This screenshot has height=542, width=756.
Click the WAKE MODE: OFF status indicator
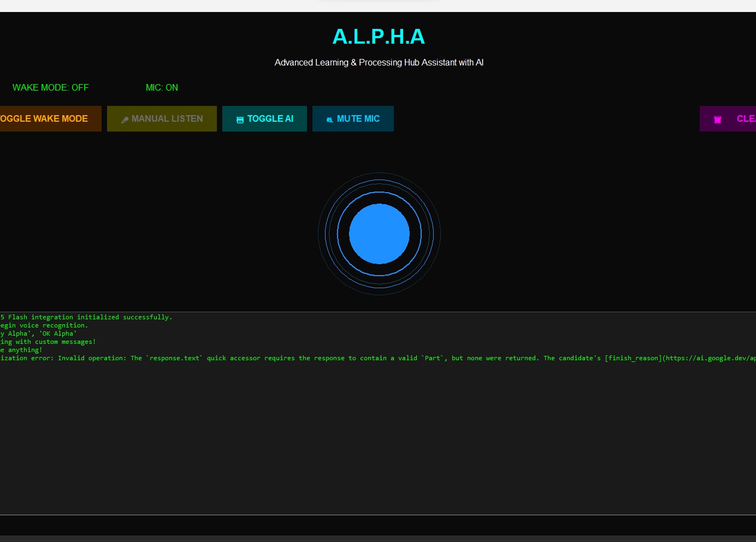(51, 87)
